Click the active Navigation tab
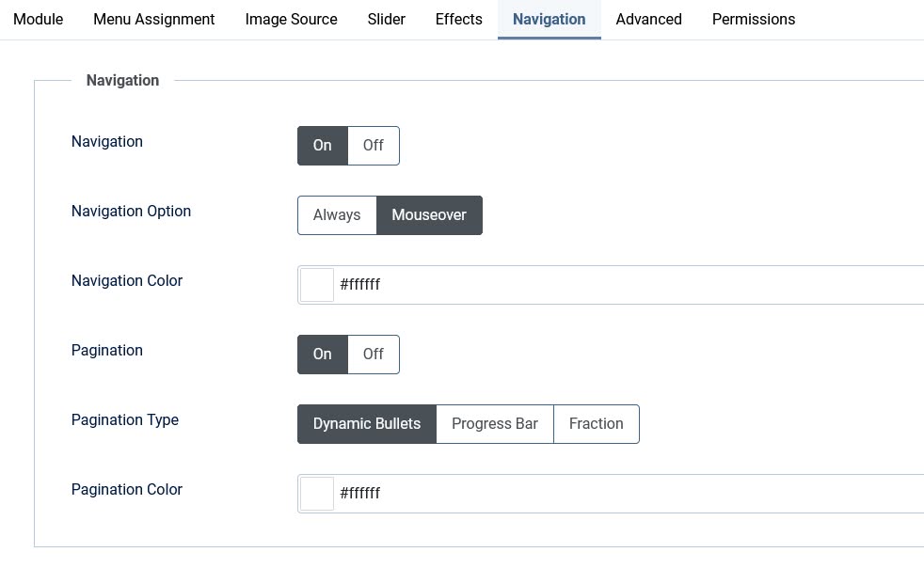Viewport: 924px width, 568px height. tap(549, 19)
